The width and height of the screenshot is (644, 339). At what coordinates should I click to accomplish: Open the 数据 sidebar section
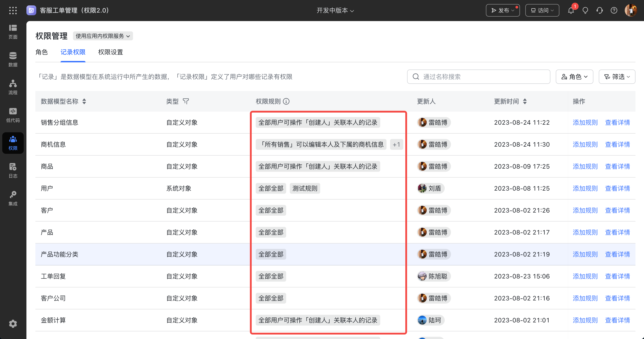pos(13,60)
